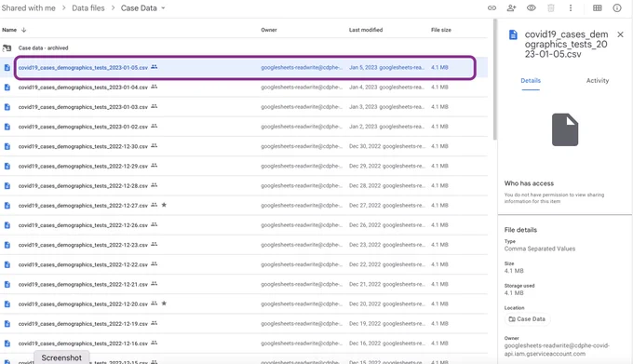Image resolution: width=633 pixels, height=364 pixels.
Task: Click the Share person-add icon
Action: click(511, 7)
